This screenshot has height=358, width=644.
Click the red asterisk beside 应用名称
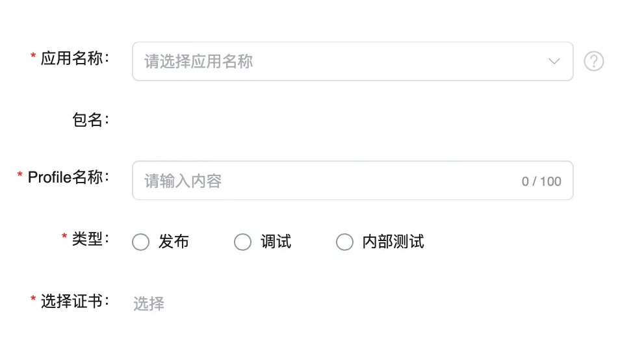(x=33, y=57)
